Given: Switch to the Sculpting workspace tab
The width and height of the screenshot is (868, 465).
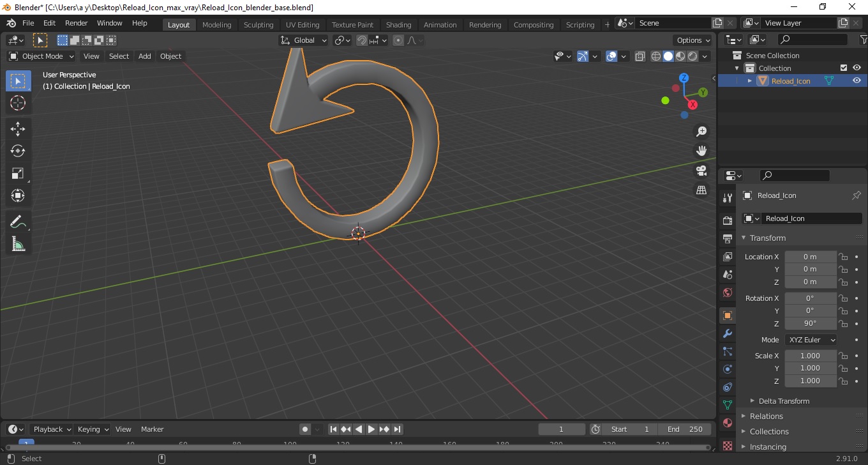Looking at the screenshot, I should pos(258,25).
